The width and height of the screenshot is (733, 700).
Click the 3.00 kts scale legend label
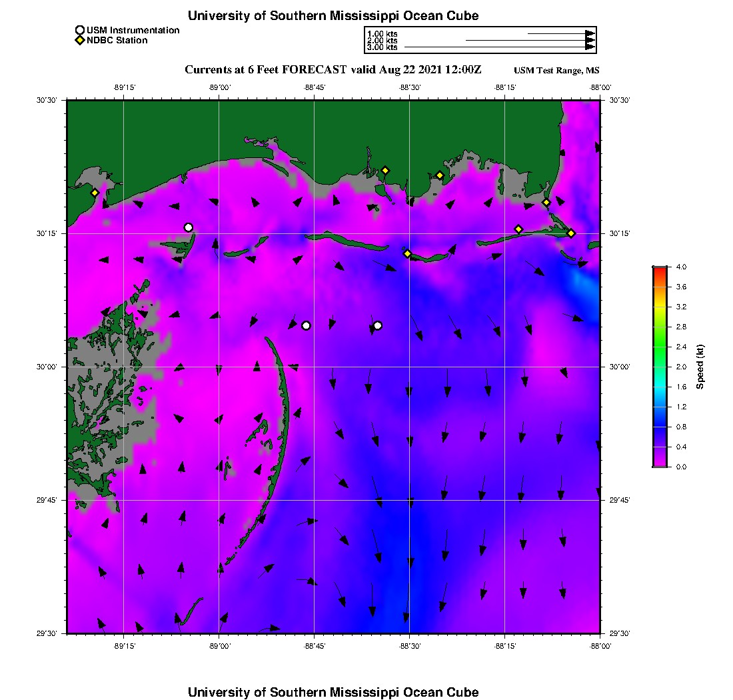pyautogui.click(x=382, y=47)
